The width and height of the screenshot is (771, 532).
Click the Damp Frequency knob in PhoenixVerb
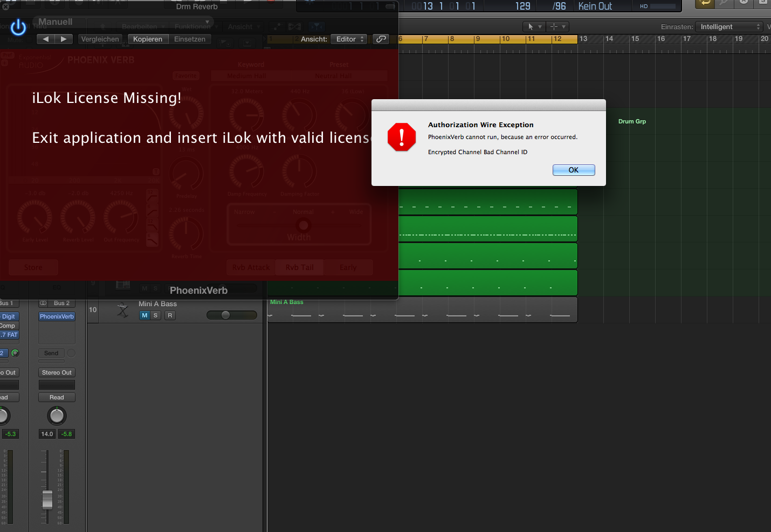click(246, 171)
